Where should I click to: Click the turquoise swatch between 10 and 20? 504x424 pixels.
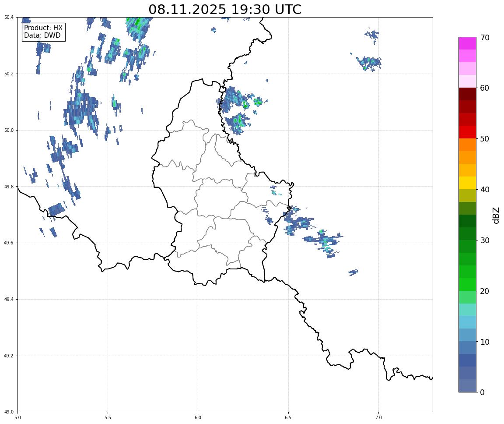pyautogui.click(x=467, y=310)
